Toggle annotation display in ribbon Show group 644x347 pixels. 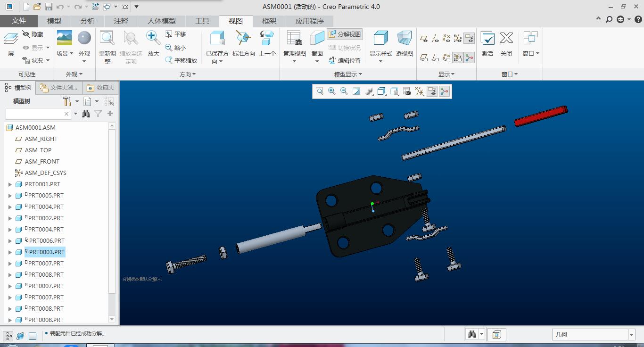point(469,38)
